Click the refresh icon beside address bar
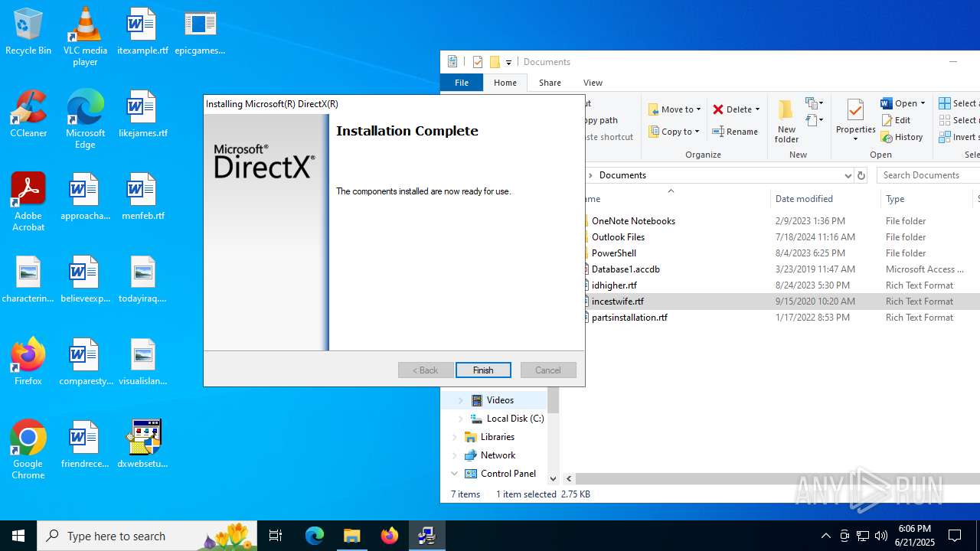This screenshot has height=551, width=980. pyautogui.click(x=861, y=175)
